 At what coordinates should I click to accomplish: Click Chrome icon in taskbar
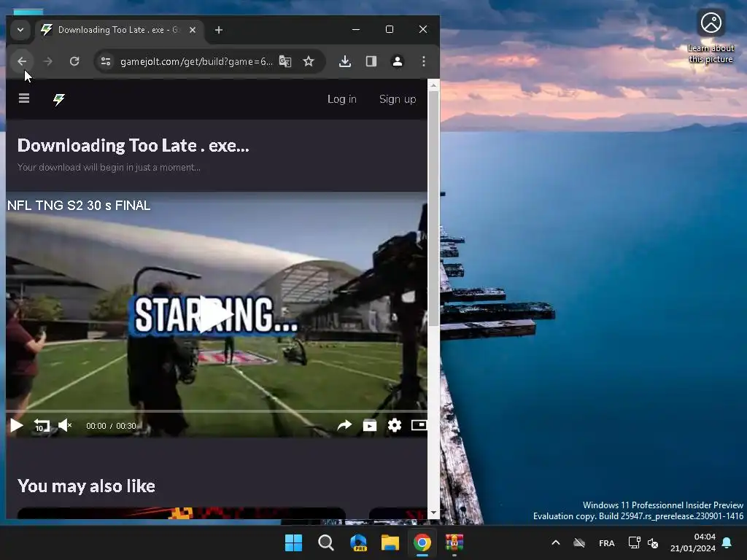pyautogui.click(x=422, y=542)
